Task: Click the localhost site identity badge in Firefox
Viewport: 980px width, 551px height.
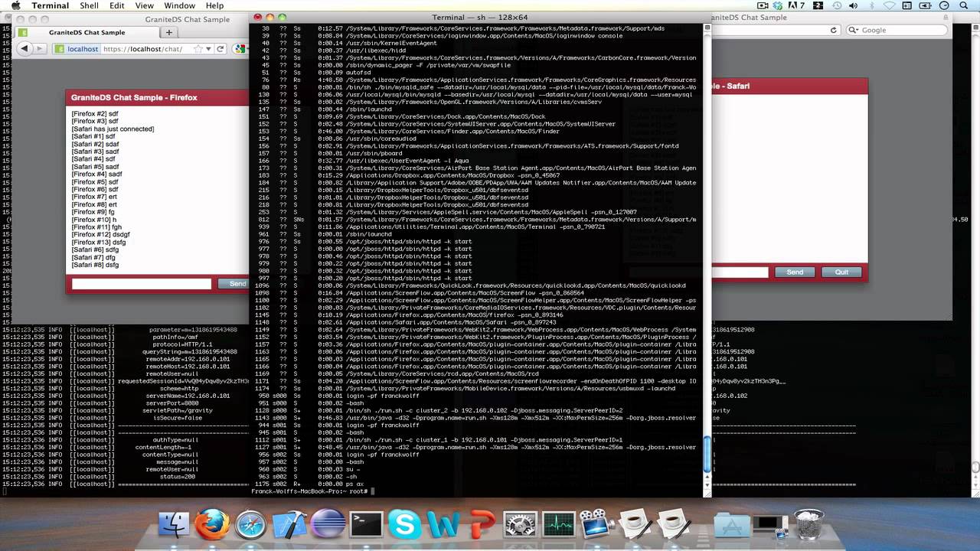Action: pyautogui.click(x=77, y=49)
